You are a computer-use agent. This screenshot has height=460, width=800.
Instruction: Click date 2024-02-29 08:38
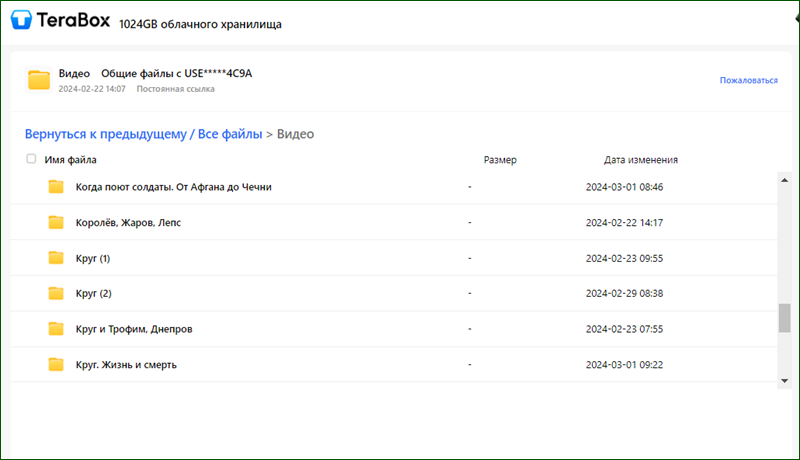pyautogui.click(x=624, y=294)
